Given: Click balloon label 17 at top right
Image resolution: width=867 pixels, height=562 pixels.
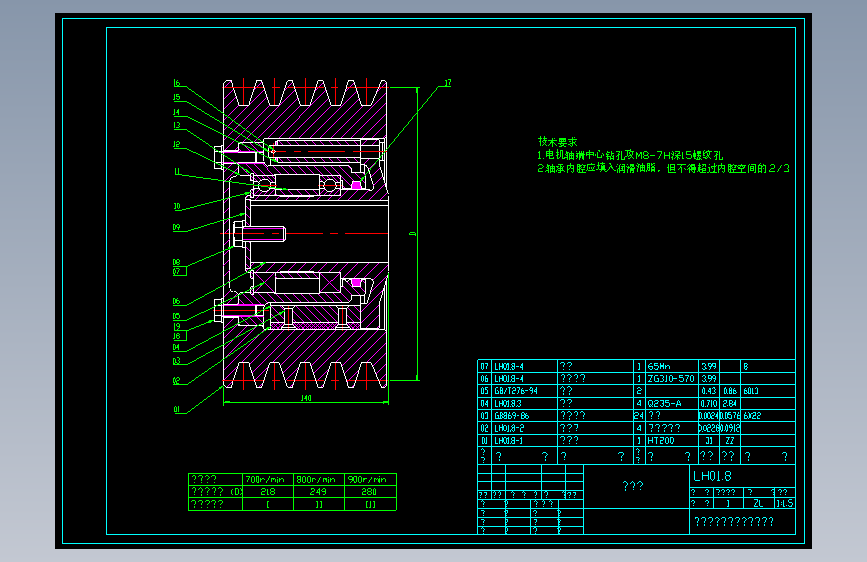Looking at the screenshot, I should click(x=447, y=83).
